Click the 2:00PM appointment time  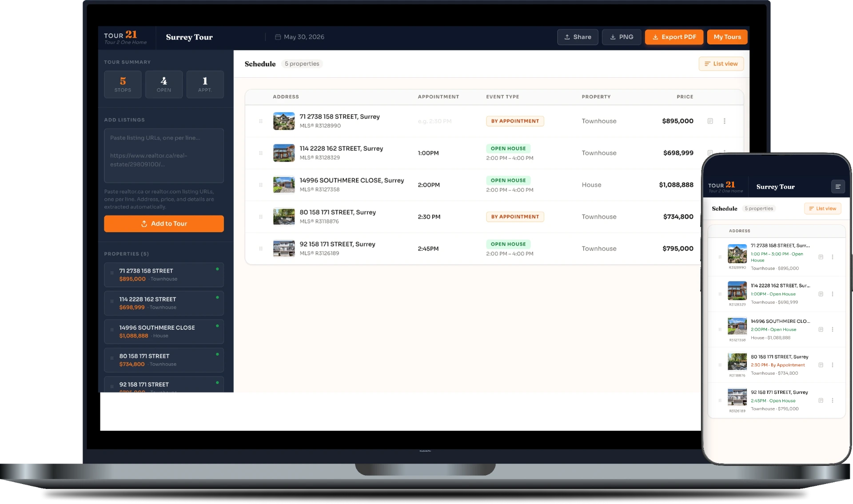(x=429, y=185)
